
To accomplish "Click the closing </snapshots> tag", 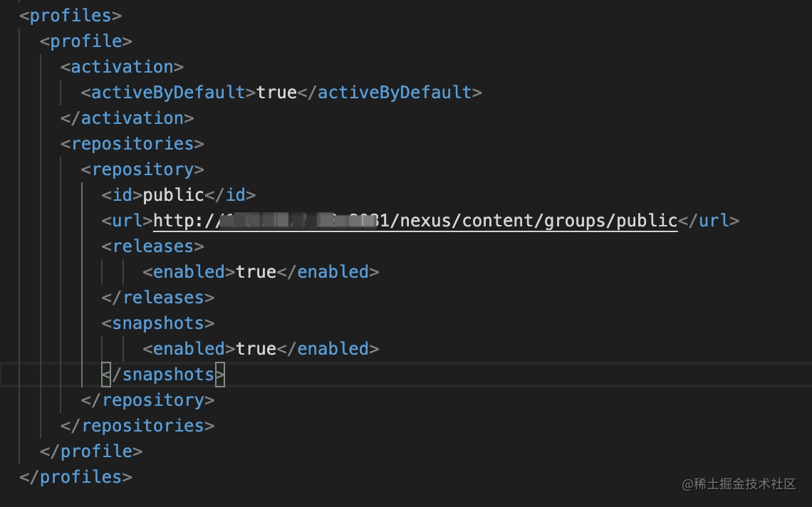I will [x=163, y=375].
